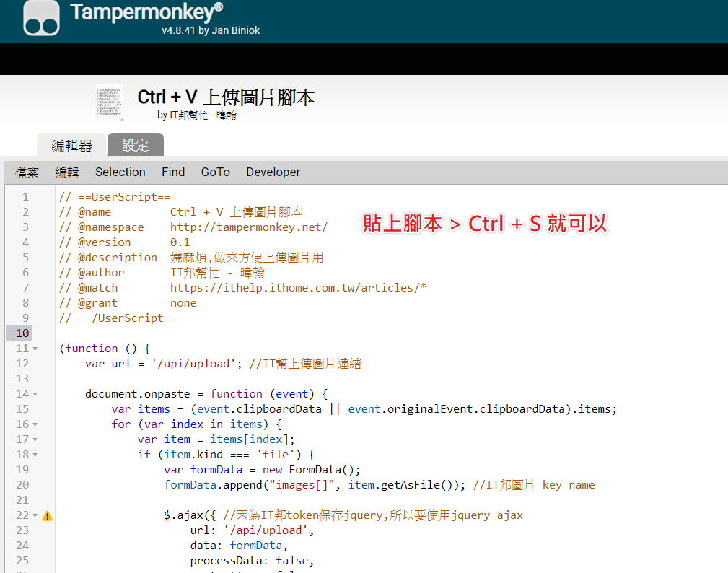Screen dimensions: 728x573
Task: Click the version text 'v4.8.41 by Jan Biniok'
Action: (x=211, y=30)
